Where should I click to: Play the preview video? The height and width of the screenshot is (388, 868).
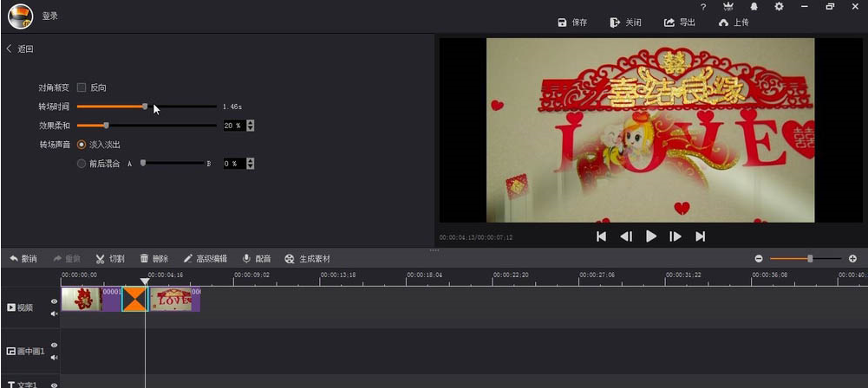(651, 236)
